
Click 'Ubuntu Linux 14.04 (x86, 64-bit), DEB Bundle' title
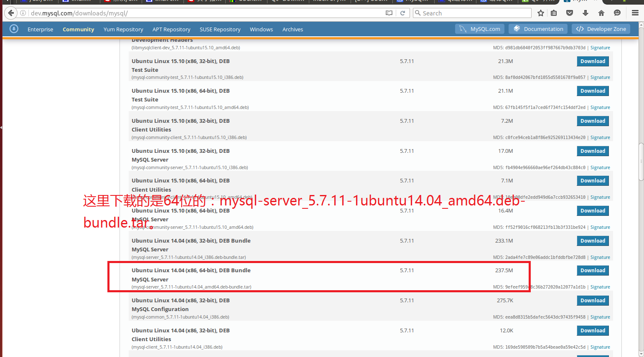tap(191, 271)
